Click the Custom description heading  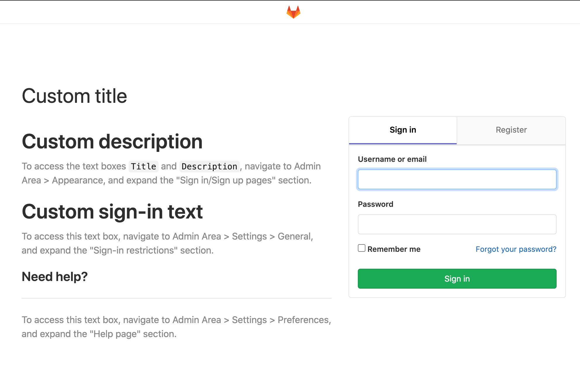tap(112, 142)
